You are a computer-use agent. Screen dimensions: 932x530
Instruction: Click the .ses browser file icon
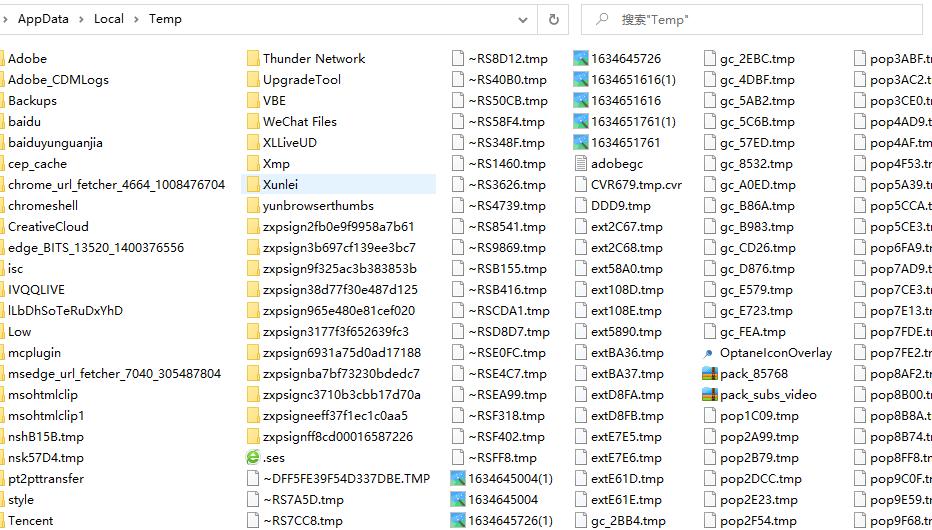coord(253,458)
